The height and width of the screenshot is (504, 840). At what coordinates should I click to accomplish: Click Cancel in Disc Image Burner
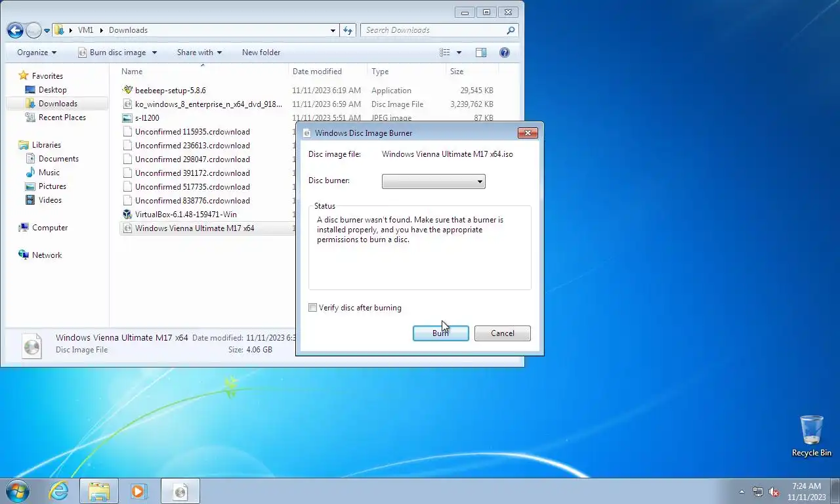pos(503,333)
